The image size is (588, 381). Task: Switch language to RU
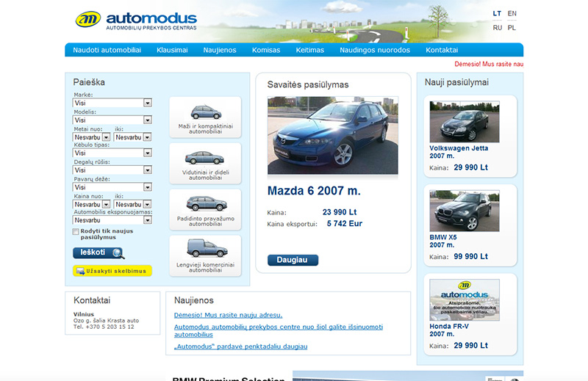498,28
